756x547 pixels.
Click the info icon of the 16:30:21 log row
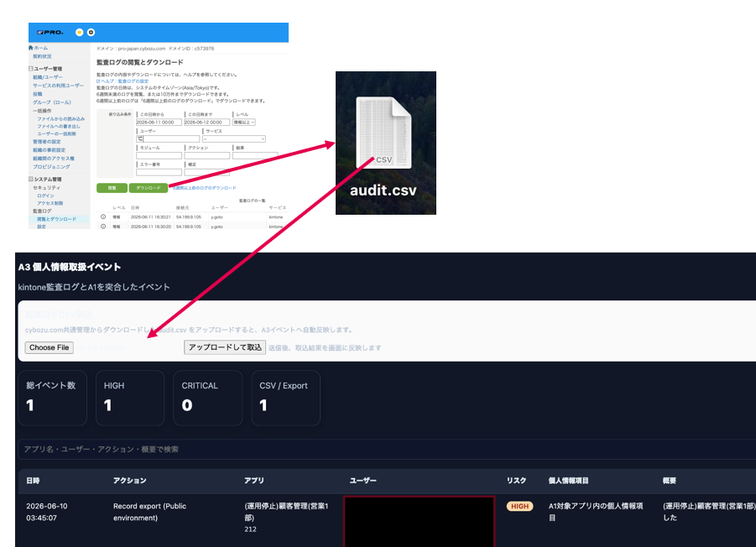point(103,217)
